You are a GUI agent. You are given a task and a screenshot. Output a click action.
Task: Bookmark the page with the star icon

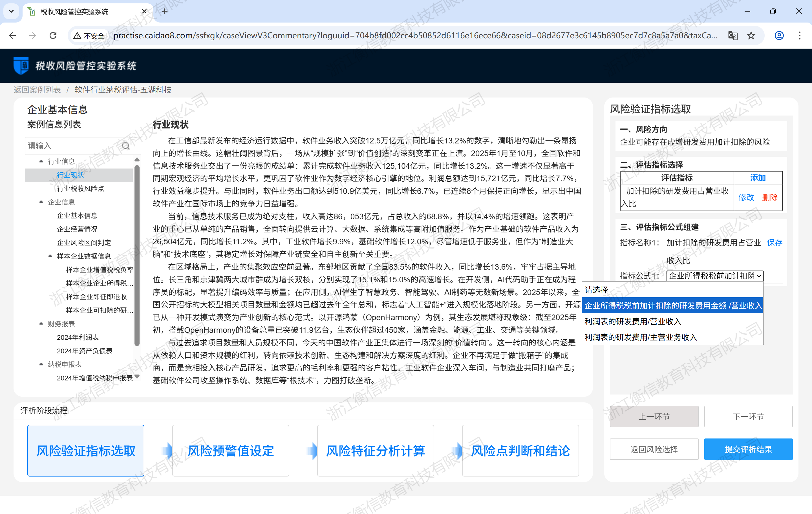coord(751,36)
